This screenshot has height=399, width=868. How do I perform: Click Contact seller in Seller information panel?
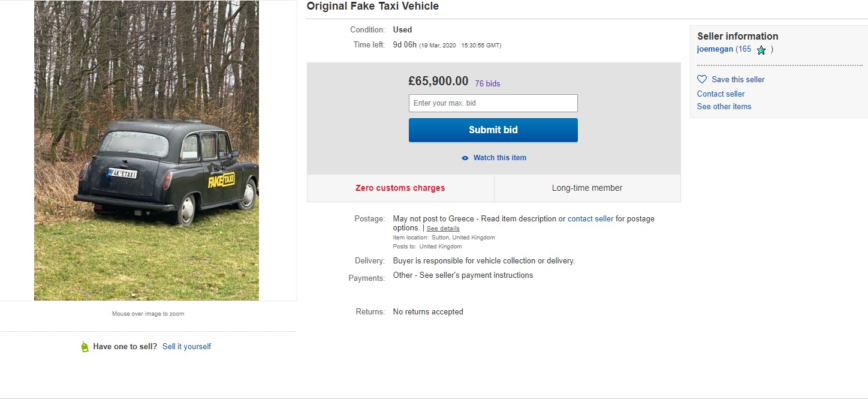pos(721,94)
